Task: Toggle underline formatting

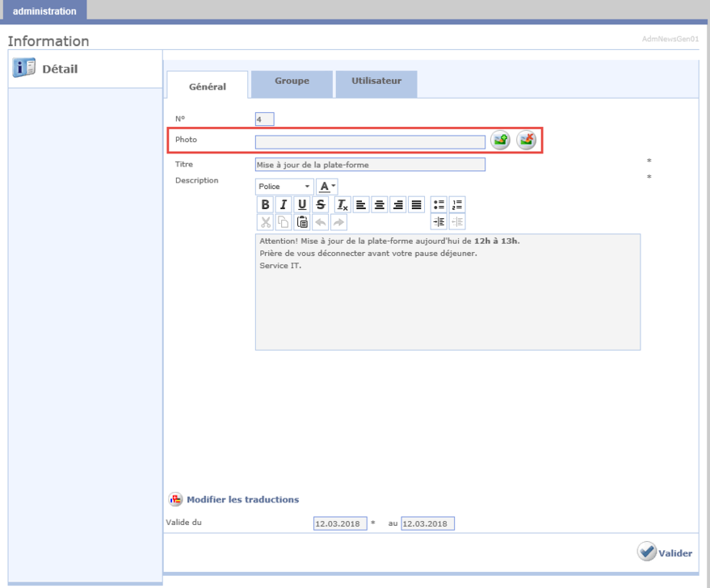Action: [x=302, y=205]
